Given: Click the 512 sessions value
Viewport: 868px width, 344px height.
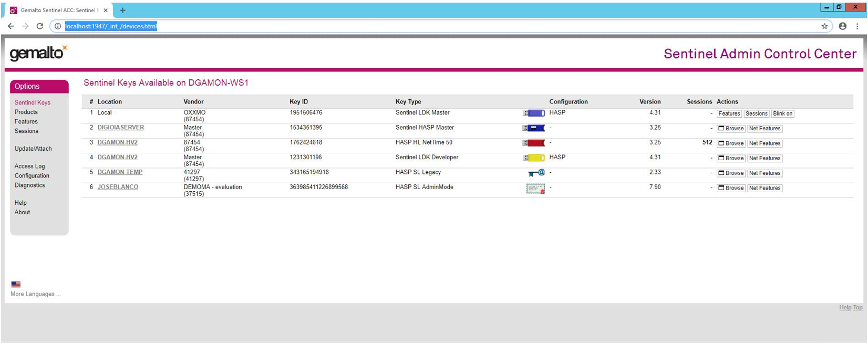Looking at the screenshot, I should click(707, 142).
